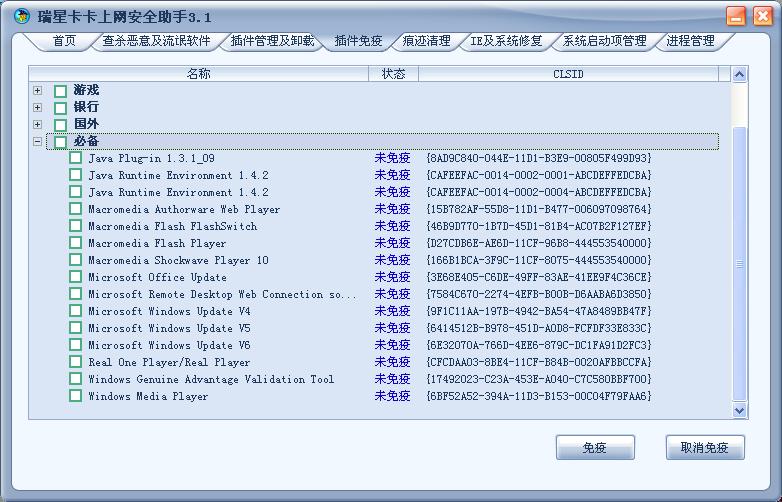
Task: Switch to 系统启动项管理 tab
Action: click(604, 41)
